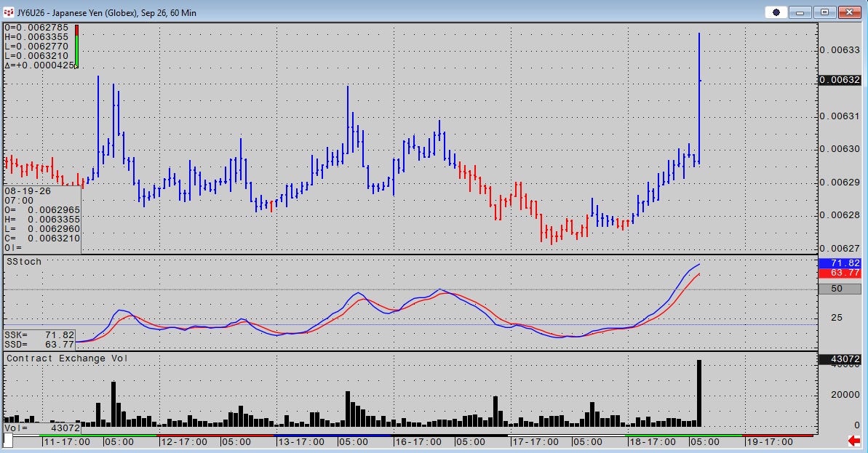This screenshot has height=453, width=868.
Task: Click the black dot button in title bar
Action: point(776,12)
